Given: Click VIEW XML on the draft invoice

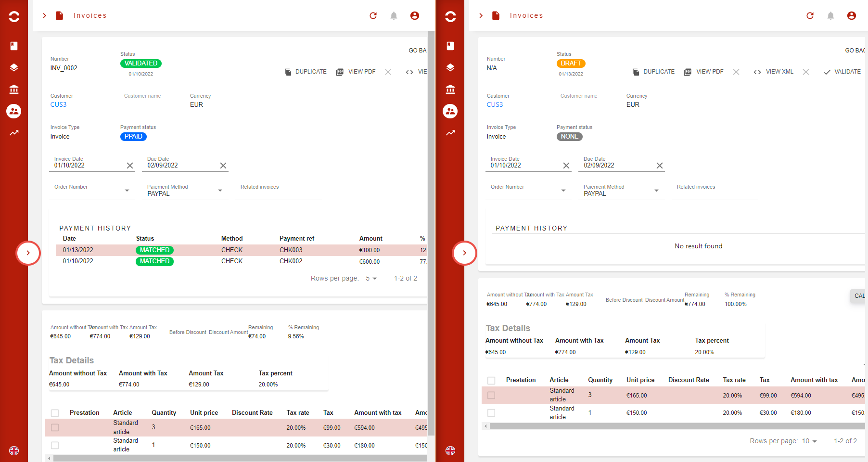Looking at the screenshot, I should click(774, 72).
